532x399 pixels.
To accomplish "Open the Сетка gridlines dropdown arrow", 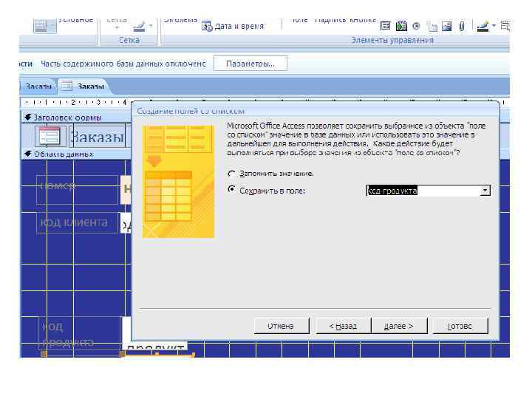I will (x=117, y=28).
